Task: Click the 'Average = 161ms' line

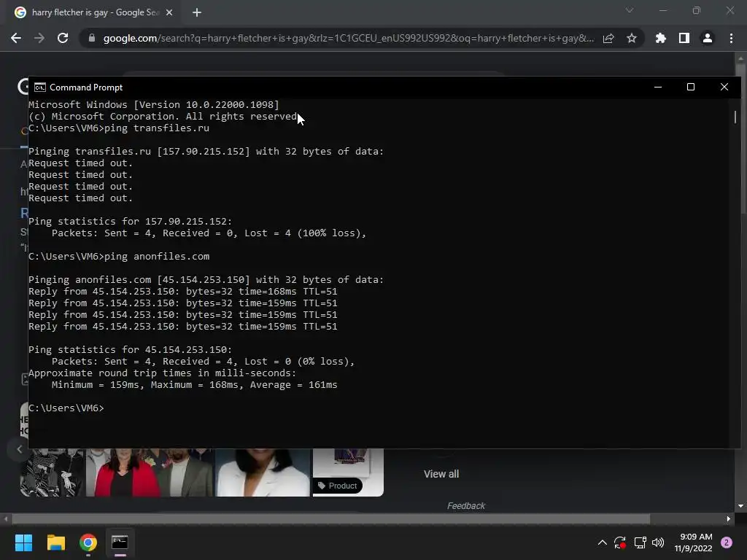Action: click(x=194, y=385)
